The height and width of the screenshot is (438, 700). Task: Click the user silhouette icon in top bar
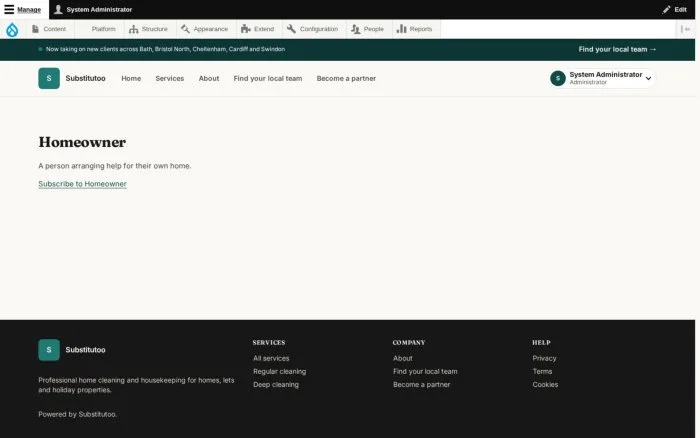click(58, 9)
